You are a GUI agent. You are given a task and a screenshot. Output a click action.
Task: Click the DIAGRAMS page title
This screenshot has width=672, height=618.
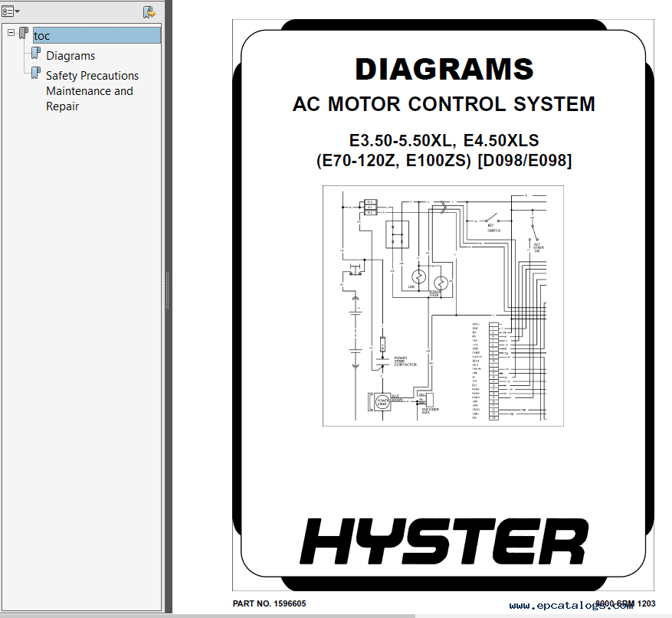coord(444,69)
